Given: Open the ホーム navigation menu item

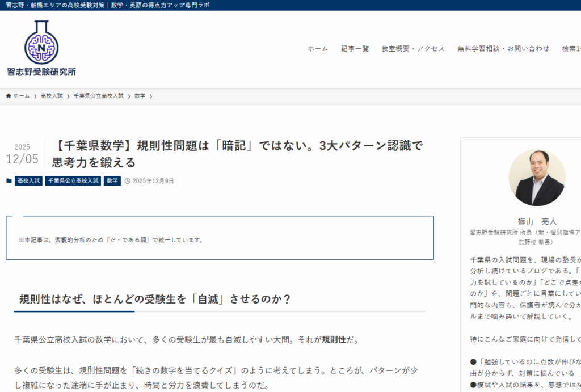Looking at the screenshot, I should tap(318, 49).
